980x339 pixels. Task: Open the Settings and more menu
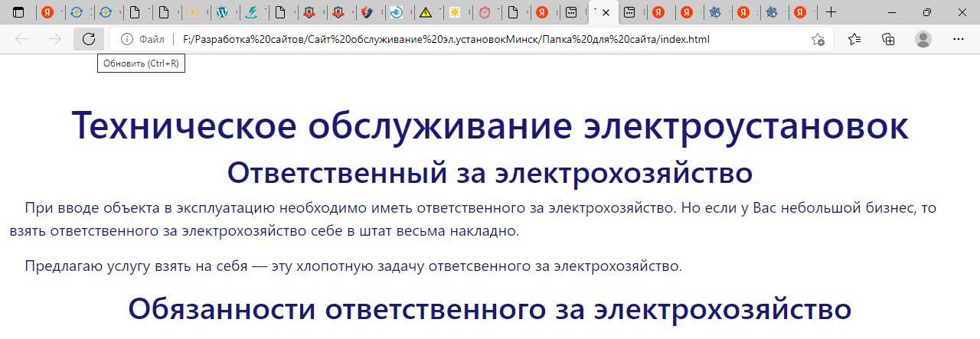958,39
